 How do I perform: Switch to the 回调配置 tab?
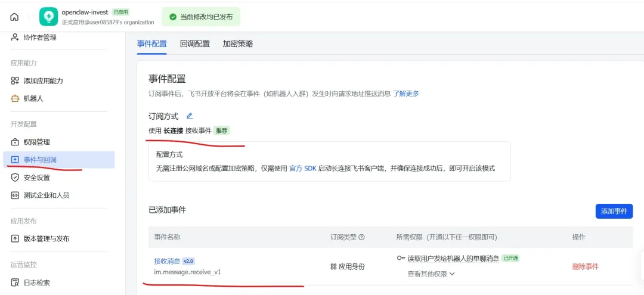(x=194, y=44)
